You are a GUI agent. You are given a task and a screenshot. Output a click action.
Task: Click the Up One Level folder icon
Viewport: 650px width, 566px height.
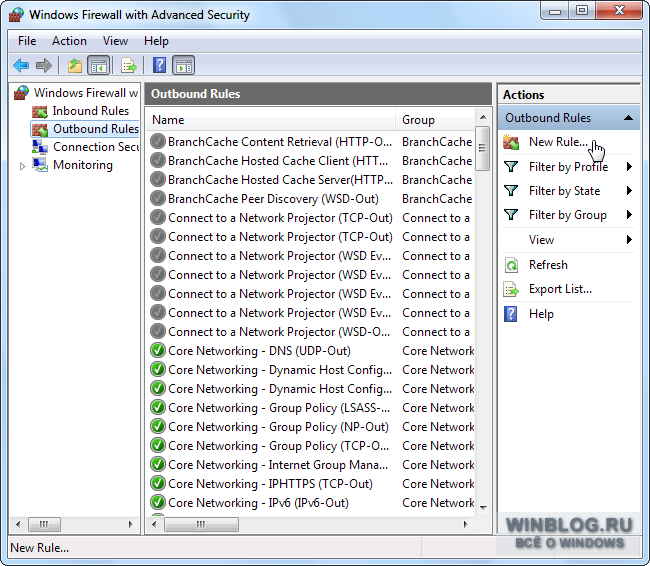[75, 66]
